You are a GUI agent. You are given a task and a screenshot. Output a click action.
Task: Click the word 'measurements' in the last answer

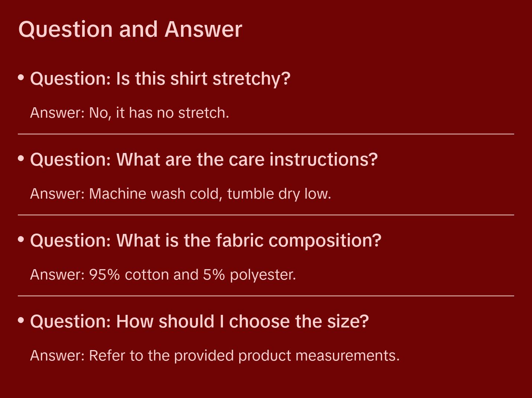pos(346,356)
